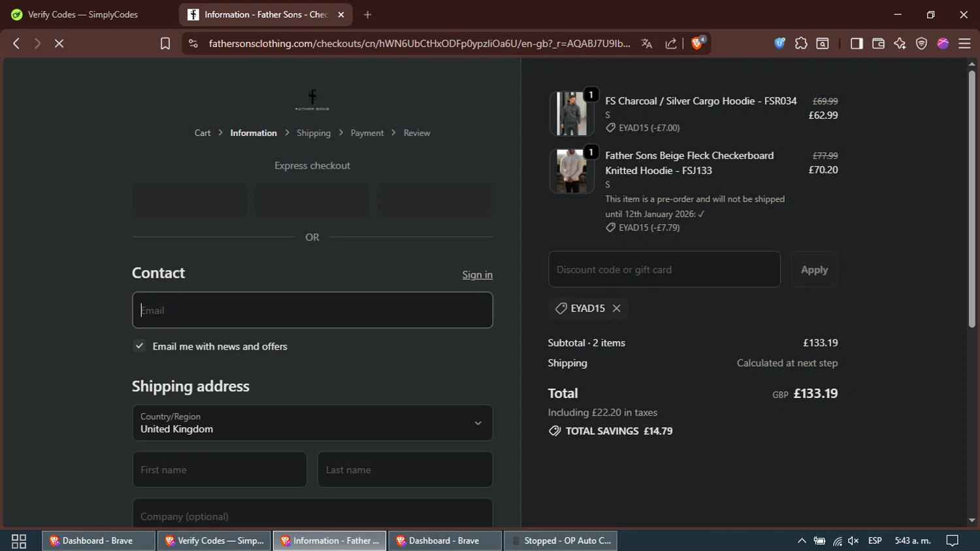Open Leo AI sparkle icon
The width and height of the screenshot is (980, 551).
pos(900,43)
